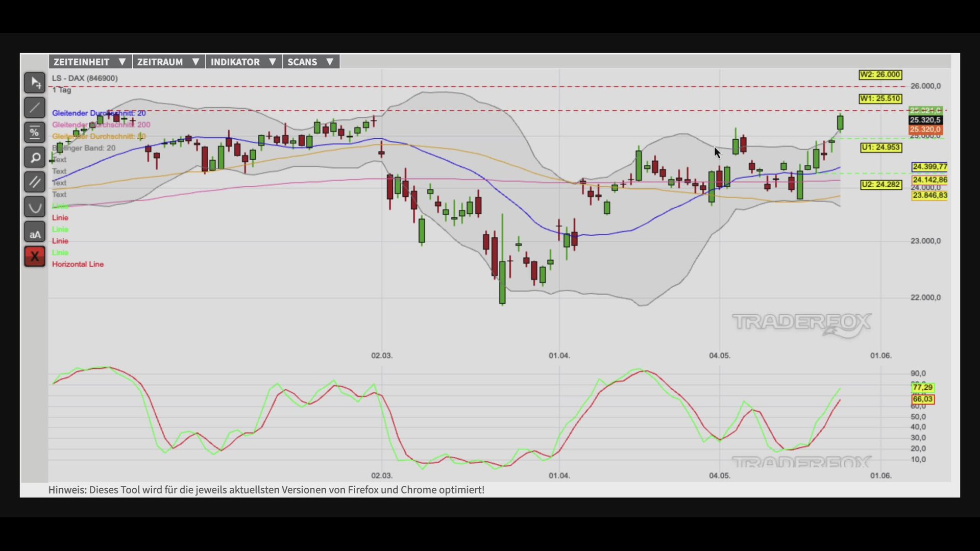Image resolution: width=980 pixels, height=551 pixels.
Task: Choose the trend line drawing tool
Action: pos(35,108)
